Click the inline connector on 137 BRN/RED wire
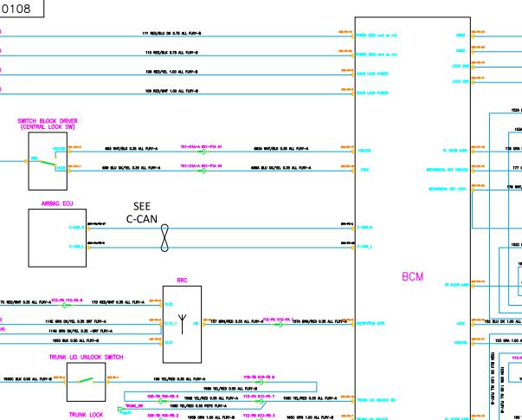The image size is (522, 420). pos(278,324)
